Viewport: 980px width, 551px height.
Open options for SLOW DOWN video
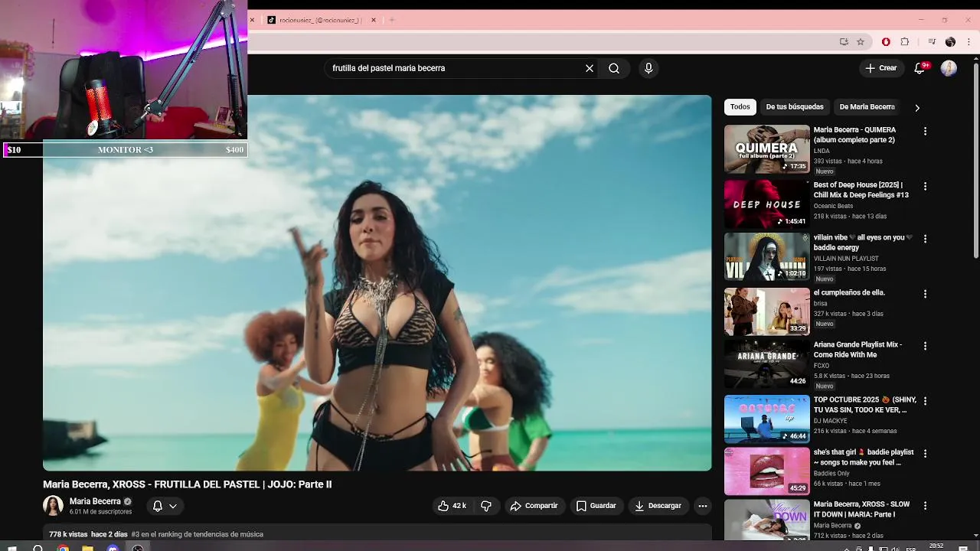coord(925,506)
